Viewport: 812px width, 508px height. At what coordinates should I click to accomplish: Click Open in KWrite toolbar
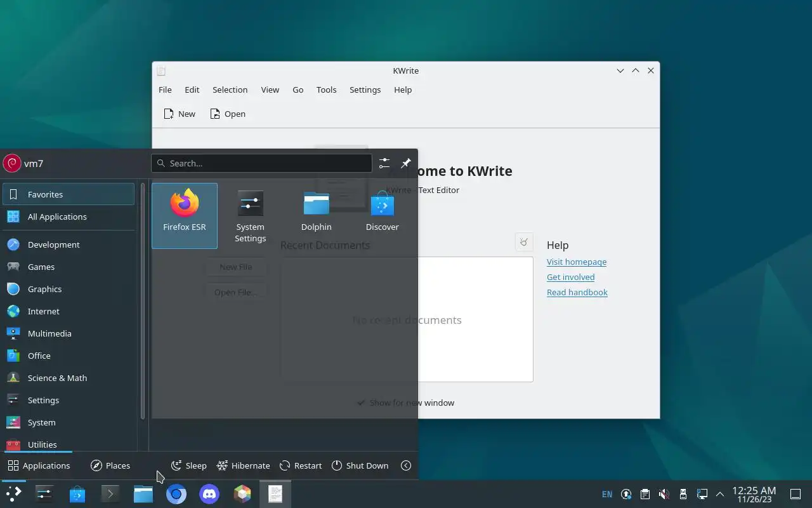(228, 114)
